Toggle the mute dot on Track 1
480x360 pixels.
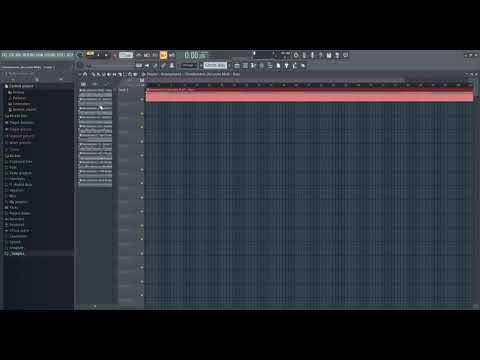pyautogui.click(x=142, y=99)
